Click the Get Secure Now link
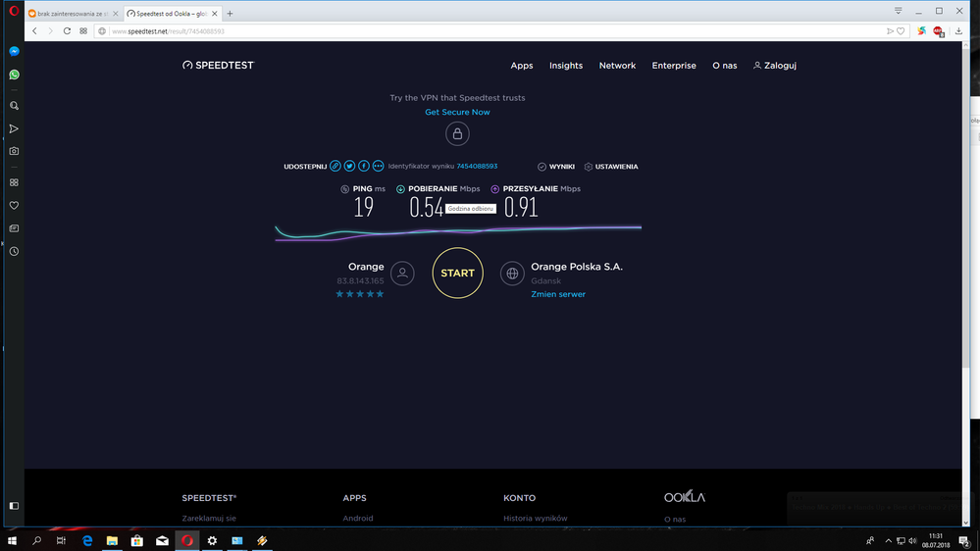980x551 pixels. click(457, 113)
